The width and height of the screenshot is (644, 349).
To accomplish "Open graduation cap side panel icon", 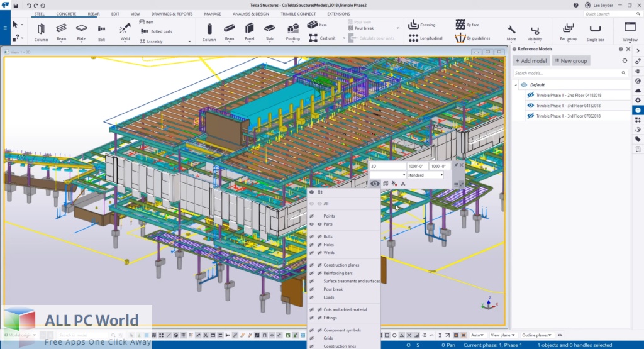I will [638, 71].
